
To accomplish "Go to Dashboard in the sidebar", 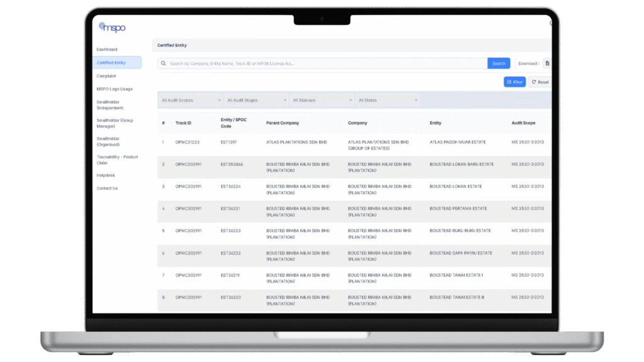I will [x=107, y=49].
